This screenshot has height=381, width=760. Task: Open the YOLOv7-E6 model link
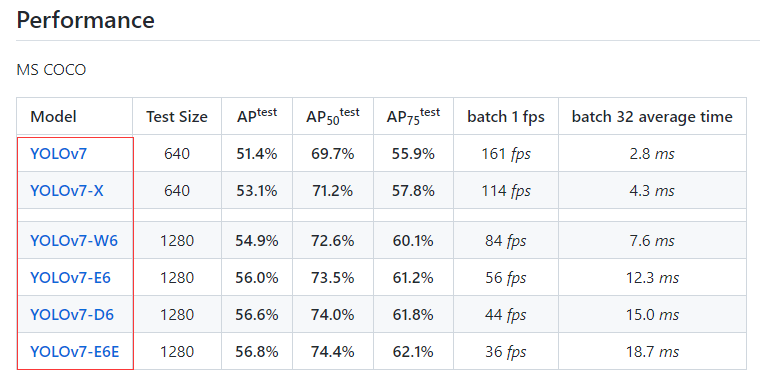coord(70,277)
